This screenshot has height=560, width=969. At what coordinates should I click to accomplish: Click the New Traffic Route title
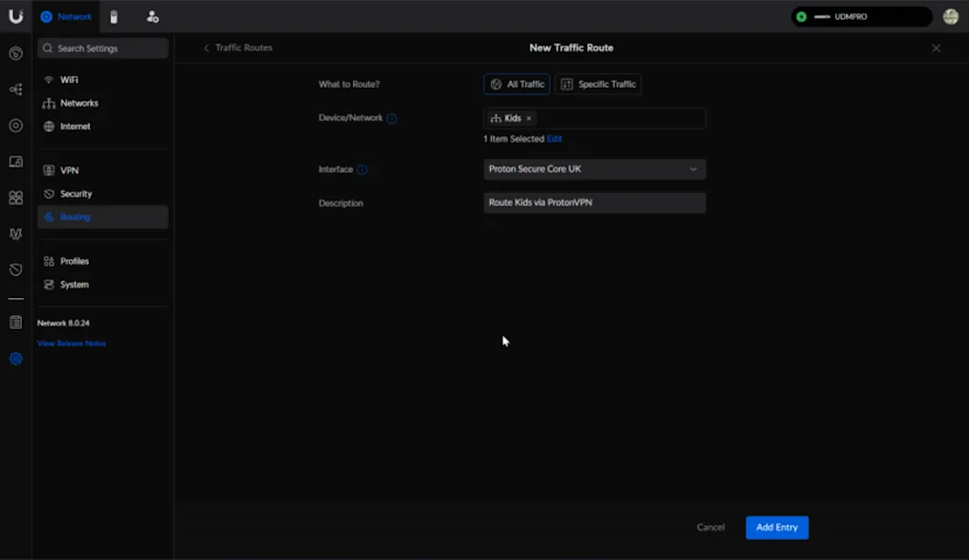click(x=571, y=47)
